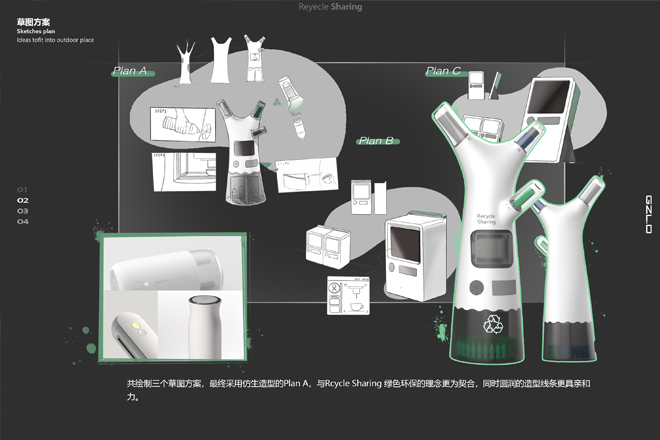This screenshot has height=440, width=660.
Task: Select the highlighted 02 page indicator
Action: [22, 200]
